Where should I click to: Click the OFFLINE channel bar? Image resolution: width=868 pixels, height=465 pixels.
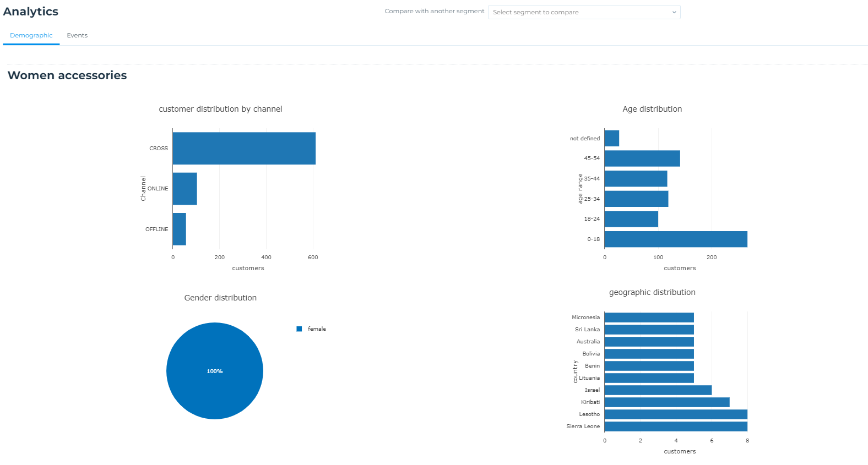(179, 229)
